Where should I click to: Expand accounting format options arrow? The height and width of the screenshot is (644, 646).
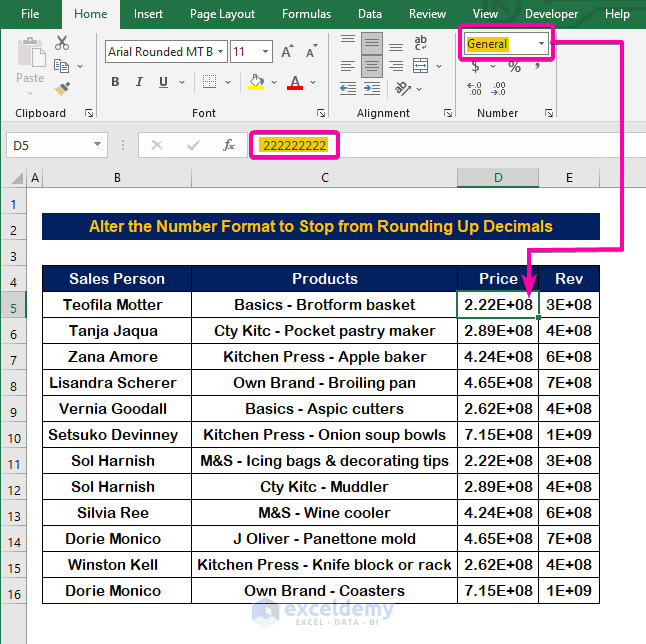click(x=493, y=66)
